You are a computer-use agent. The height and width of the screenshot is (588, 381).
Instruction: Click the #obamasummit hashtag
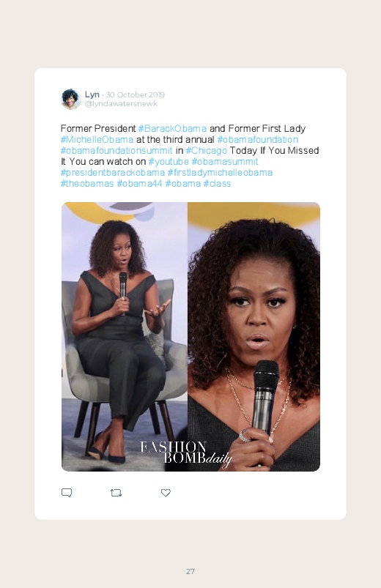225,162
